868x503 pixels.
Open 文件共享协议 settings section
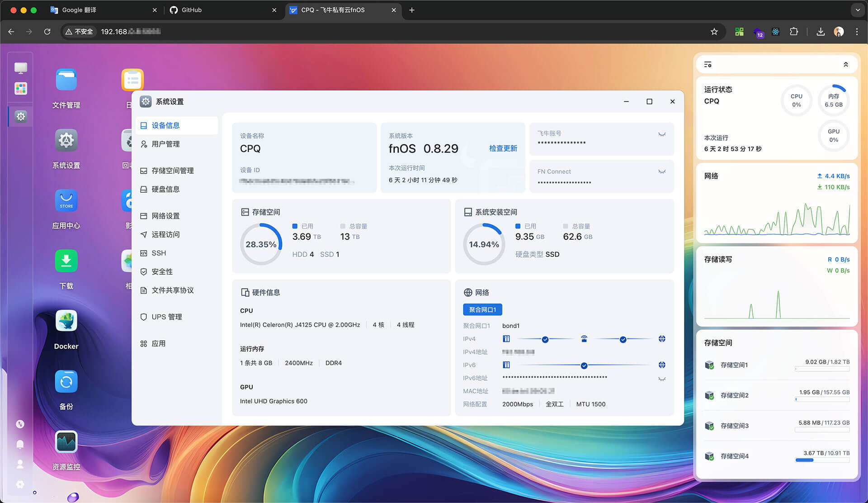(177, 290)
